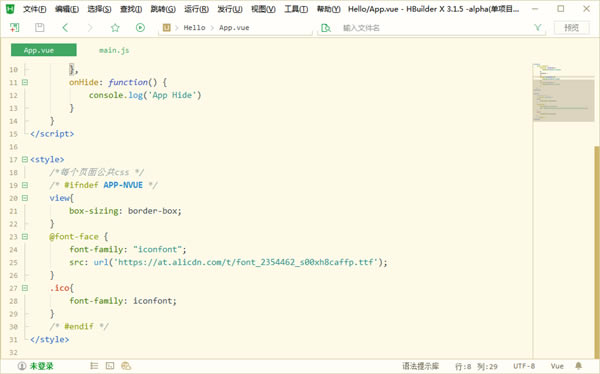The height and width of the screenshot is (374, 600).
Task: Click App.vue in the breadcrumb path
Action: point(234,28)
